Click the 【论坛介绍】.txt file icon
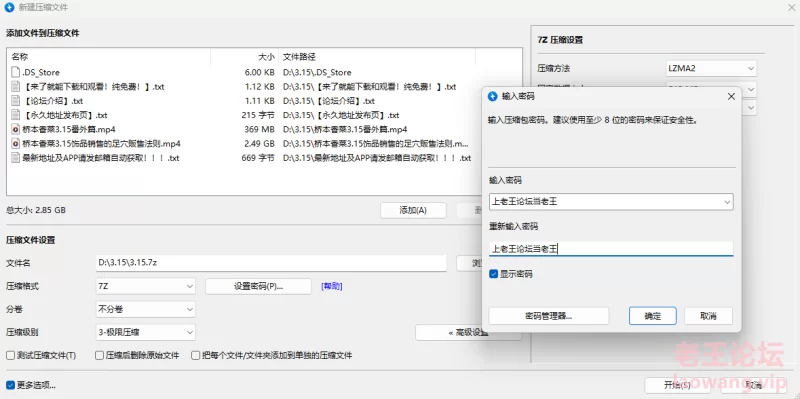The image size is (800, 399). click(15, 101)
